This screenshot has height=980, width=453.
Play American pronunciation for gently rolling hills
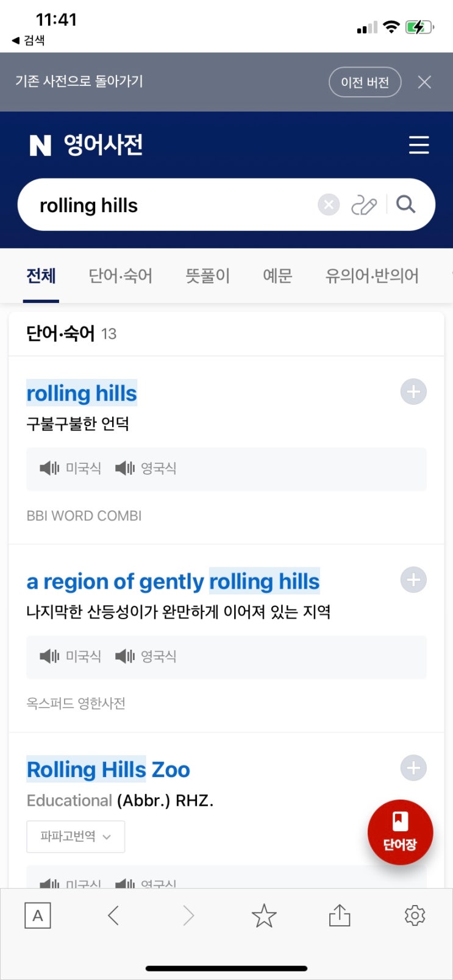pos(70,656)
